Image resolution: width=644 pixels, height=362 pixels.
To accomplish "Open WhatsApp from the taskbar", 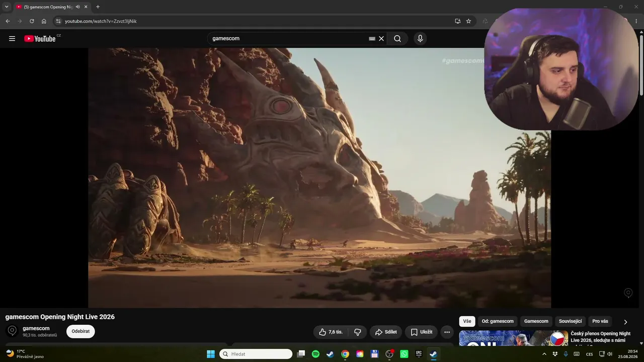I will (x=404, y=354).
